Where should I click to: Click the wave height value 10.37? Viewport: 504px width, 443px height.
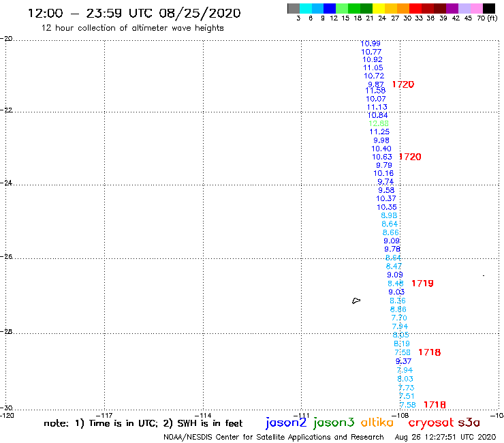[x=386, y=199]
